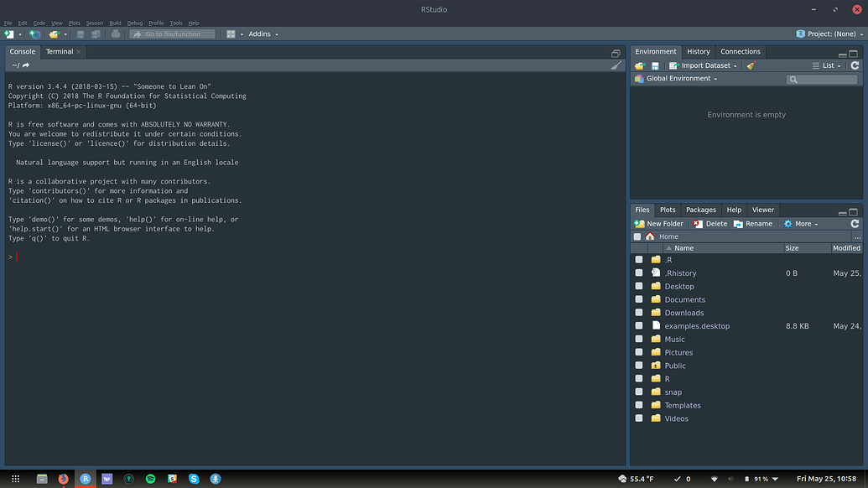The image size is (868, 488).
Task: Open the Videos folder
Action: 677,418
